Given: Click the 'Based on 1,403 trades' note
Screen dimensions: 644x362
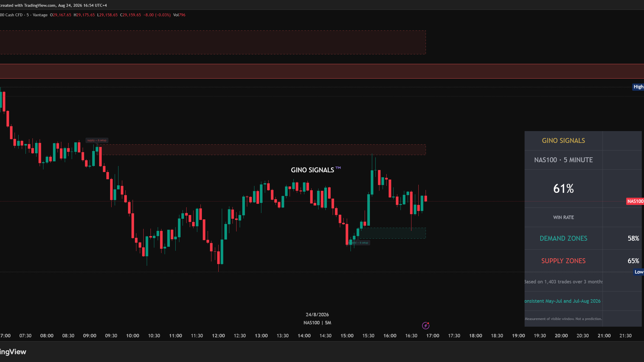Looking at the screenshot, I should (x=563, y=282).
